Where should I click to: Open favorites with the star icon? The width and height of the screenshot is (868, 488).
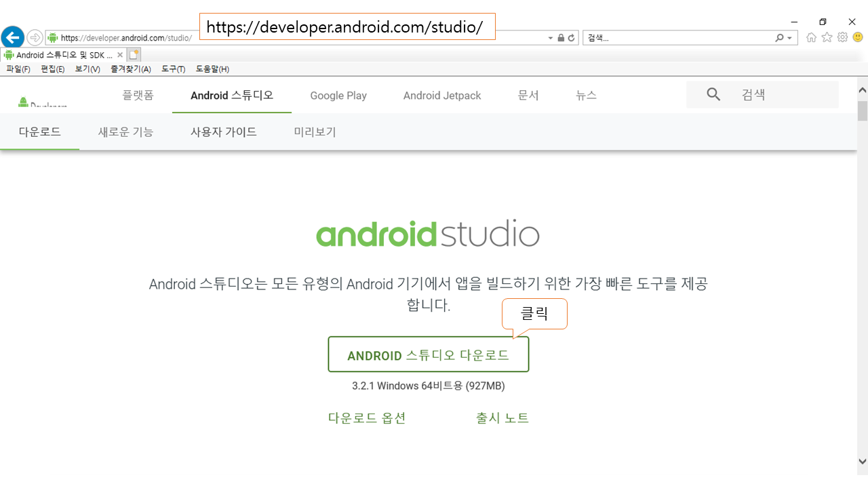(827, 37)
